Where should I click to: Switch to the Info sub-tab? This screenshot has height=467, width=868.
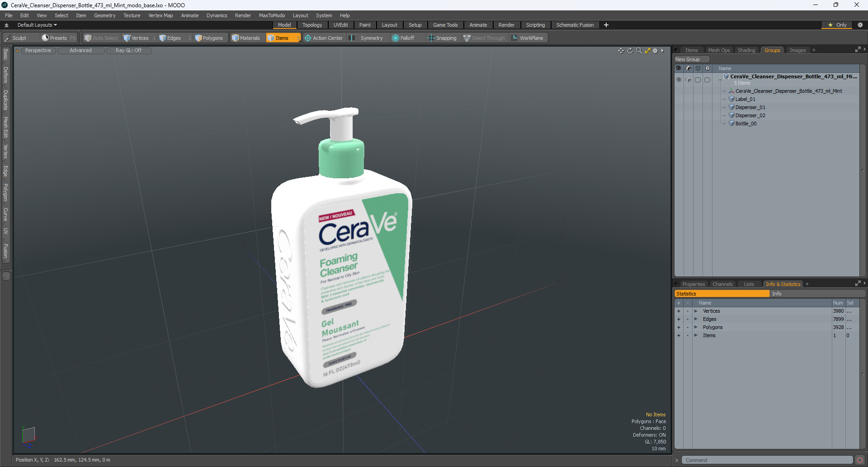pos(817,294)
